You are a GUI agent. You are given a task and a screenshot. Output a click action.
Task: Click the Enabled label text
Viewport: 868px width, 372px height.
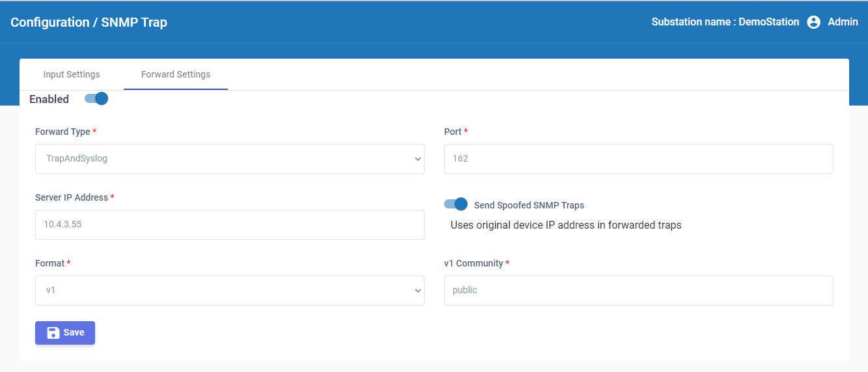click(x=49, y=99)
